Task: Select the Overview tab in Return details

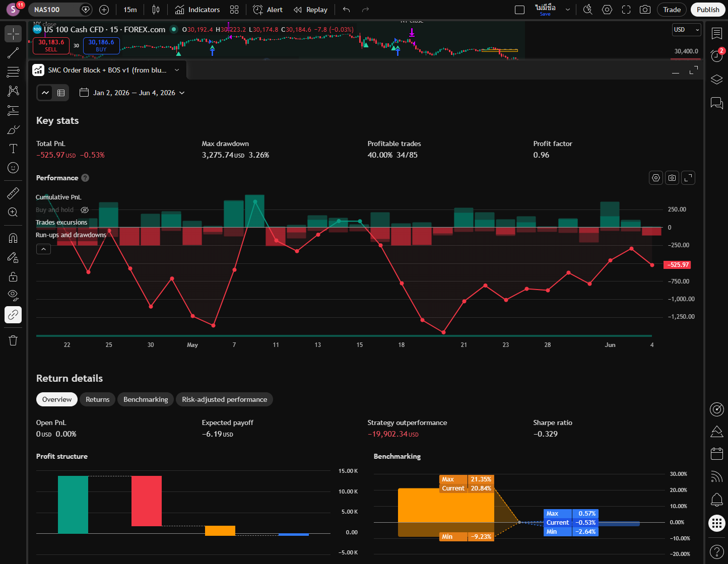Action: tap(57, 399)
